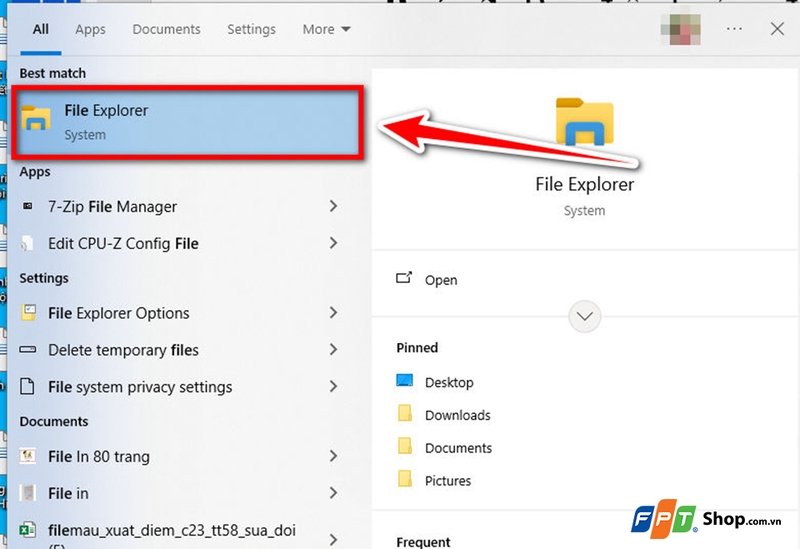Open the More filter dropdown
Screen dimensions: 800x549
[x=327, y=30]
